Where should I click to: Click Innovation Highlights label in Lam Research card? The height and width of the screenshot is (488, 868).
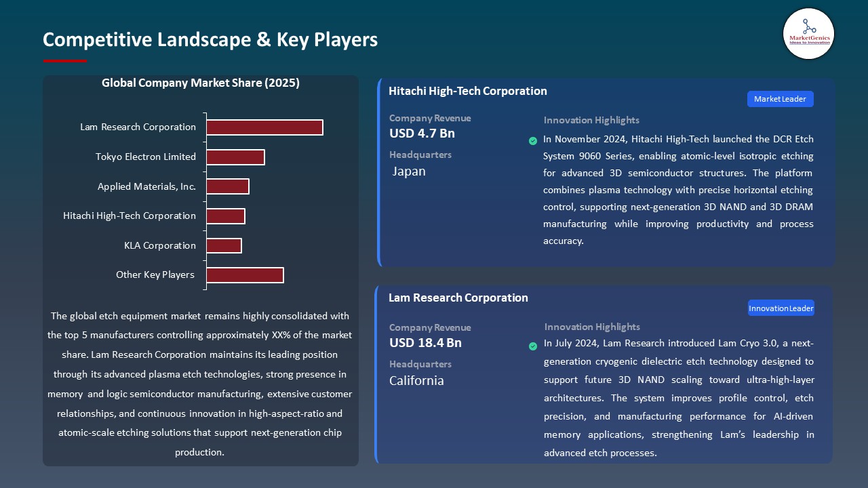pyautogui.click(x=592, y=327)
